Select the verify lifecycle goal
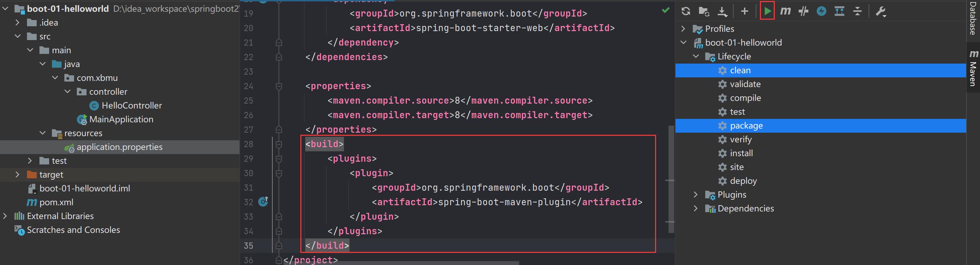The width and height of the screenshot is (980, 265). (820, 139)
